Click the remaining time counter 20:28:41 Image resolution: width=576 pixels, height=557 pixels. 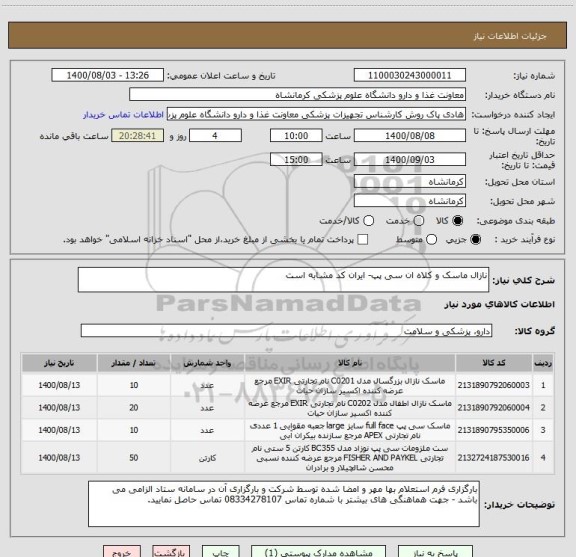(138, 136)
